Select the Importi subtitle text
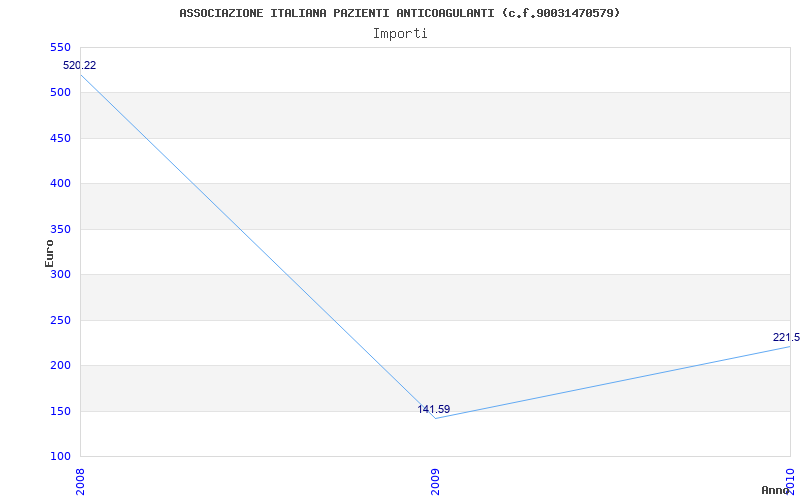 coord(400,34)
